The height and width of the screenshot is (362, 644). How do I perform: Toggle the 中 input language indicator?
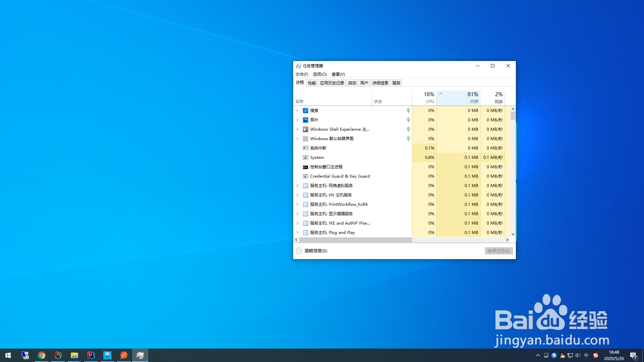point(586,355)
